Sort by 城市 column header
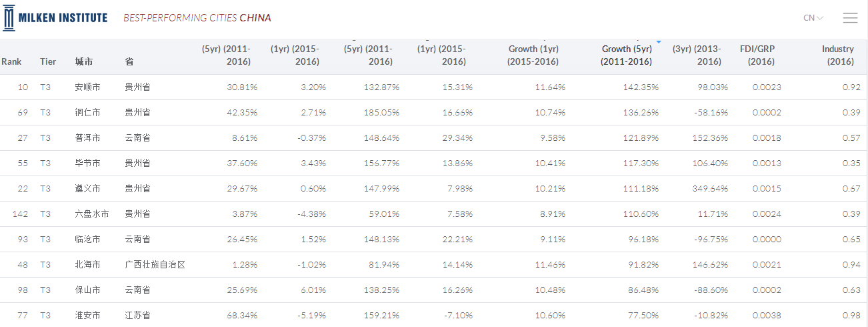 pos(84,61)
